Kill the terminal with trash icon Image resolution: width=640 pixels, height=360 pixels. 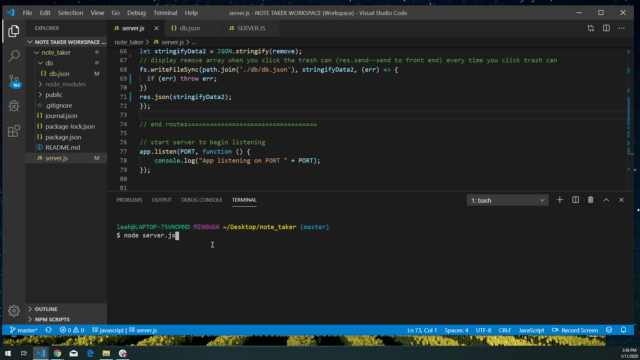591,200
